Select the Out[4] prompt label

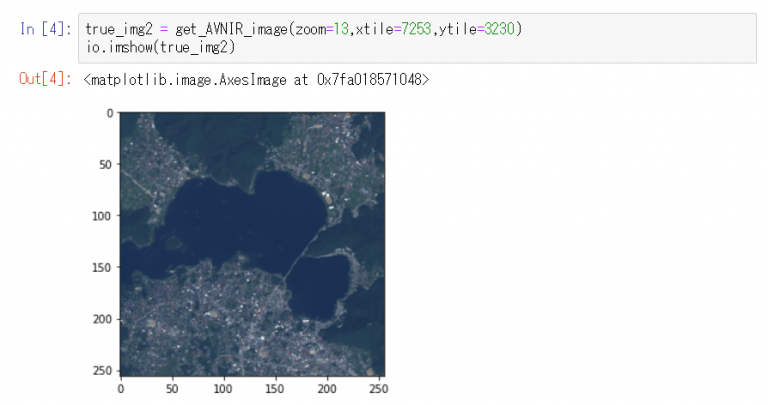click(x=46, y=78)
